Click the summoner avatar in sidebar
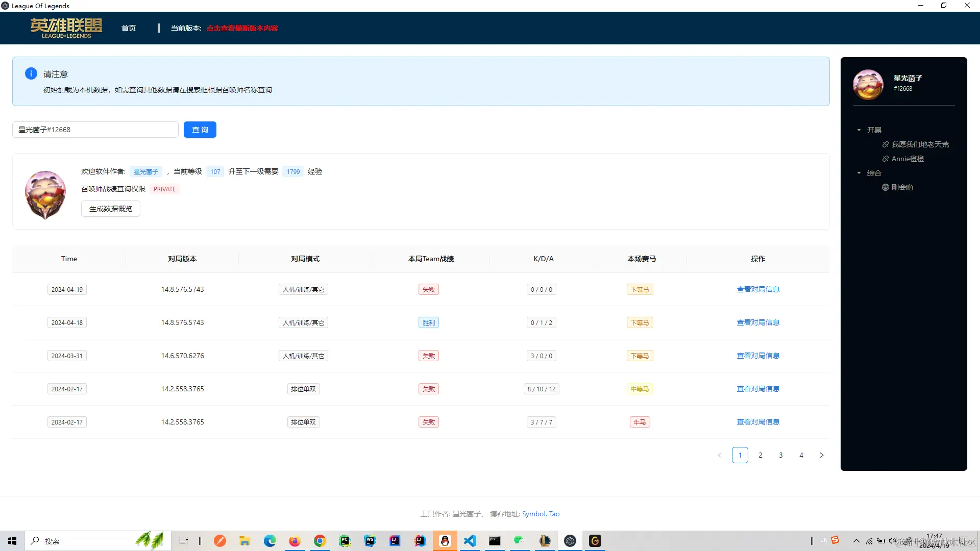 click(x=868, y=84)
